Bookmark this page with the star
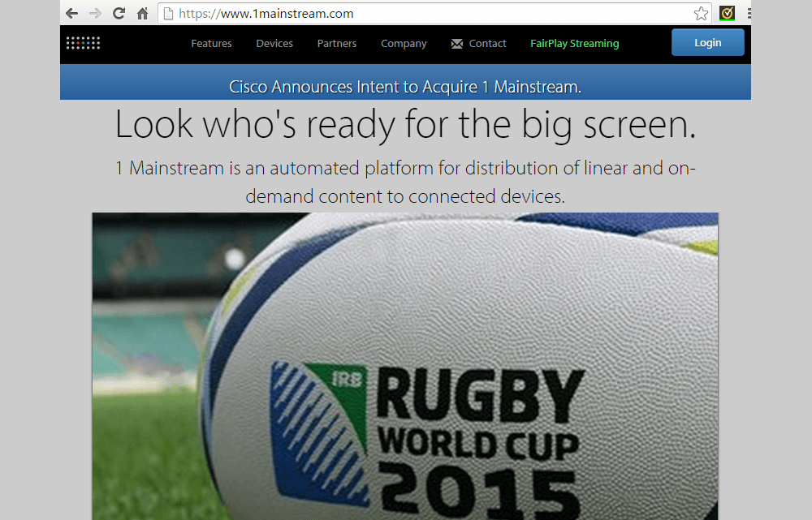The width and height of the screenshot is (812, 520). pos(701,13)
